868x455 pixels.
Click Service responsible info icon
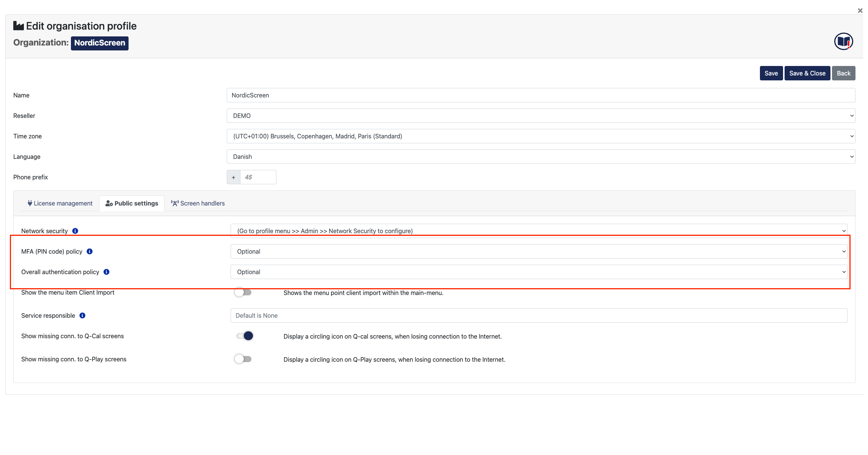coord(82,315)
